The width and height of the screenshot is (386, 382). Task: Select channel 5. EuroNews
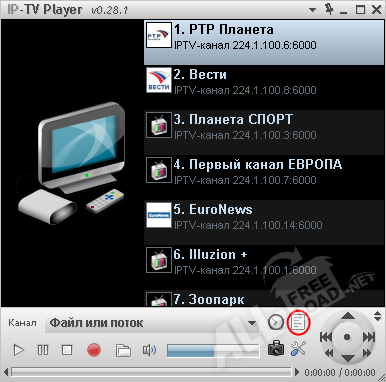(x=264, y=222)
